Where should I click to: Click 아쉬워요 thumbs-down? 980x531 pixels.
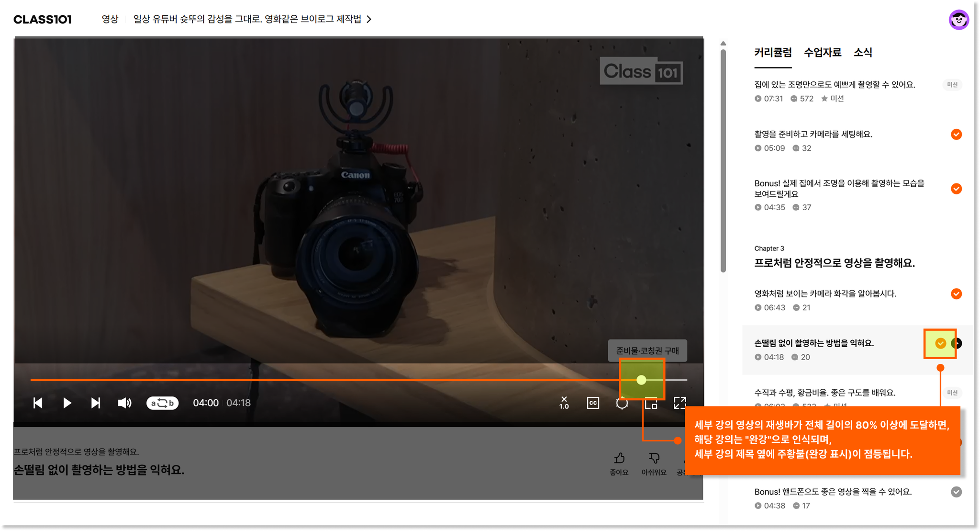(654, 464)
